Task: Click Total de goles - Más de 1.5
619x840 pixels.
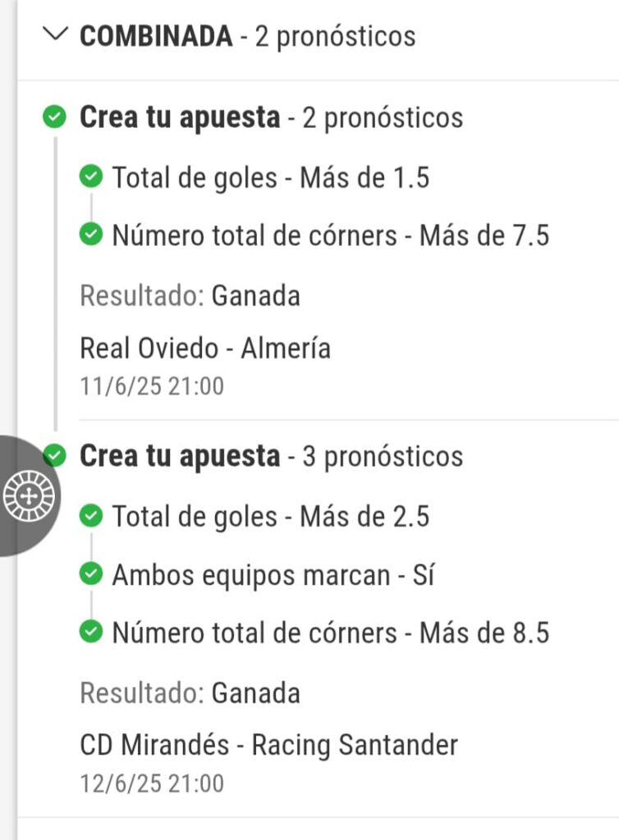Action: pyautogui.click(x=271, y=177)
